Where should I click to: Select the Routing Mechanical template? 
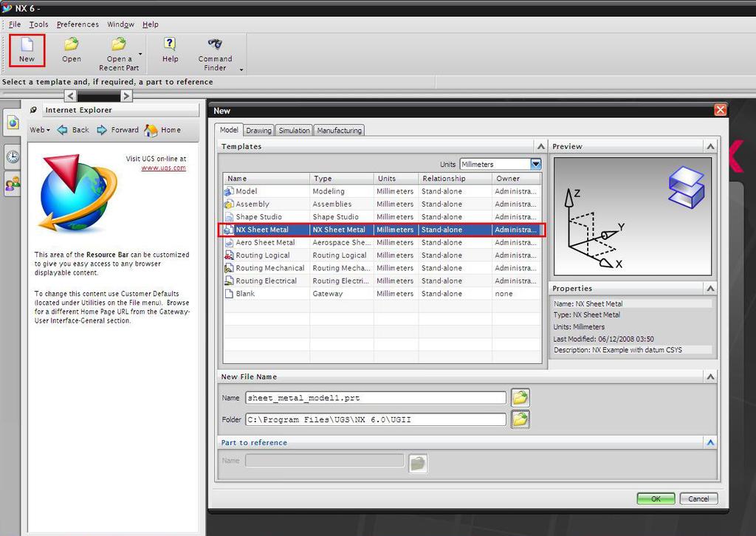(382, 268)
